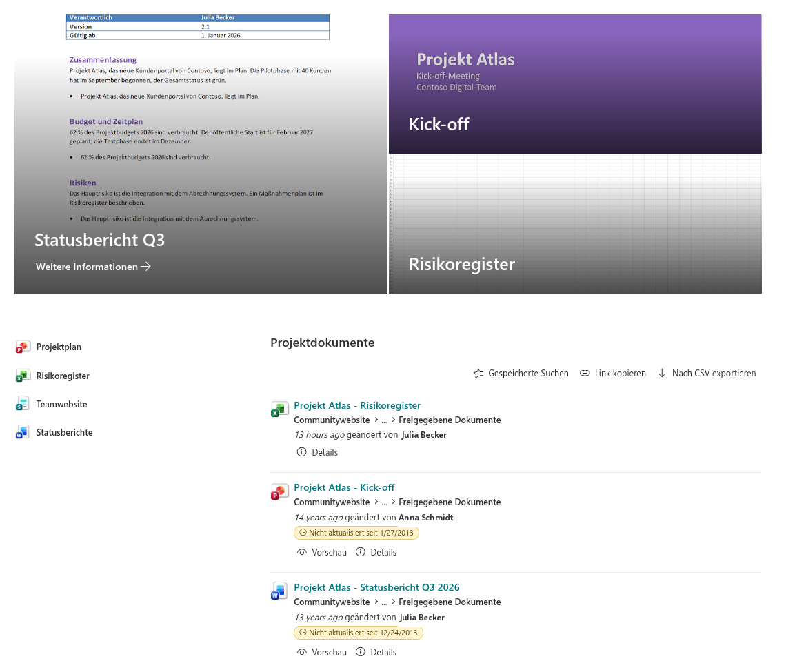Click Freigegebene Dokumente in Risikoregister result path
The height and width of the screenshot is (672, 786).
[450, 420]
